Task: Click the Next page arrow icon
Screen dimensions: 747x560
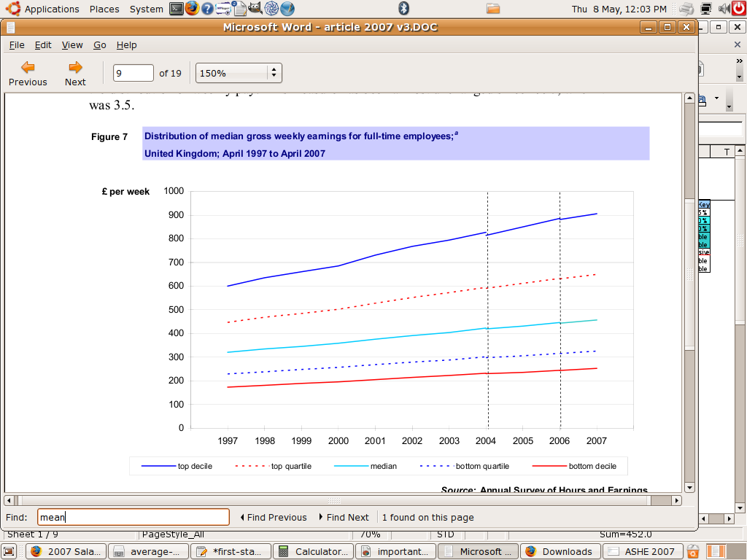Action: tap(75, 67)
